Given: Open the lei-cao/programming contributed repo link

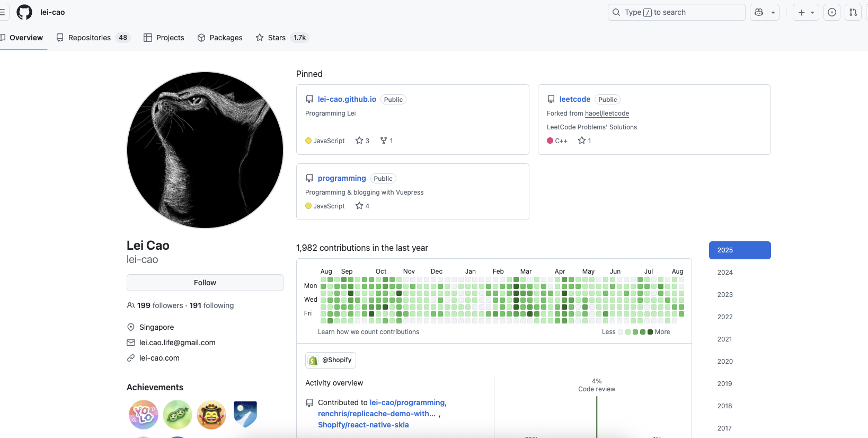Looking at the screenshot, I should (x=407, y=402).
